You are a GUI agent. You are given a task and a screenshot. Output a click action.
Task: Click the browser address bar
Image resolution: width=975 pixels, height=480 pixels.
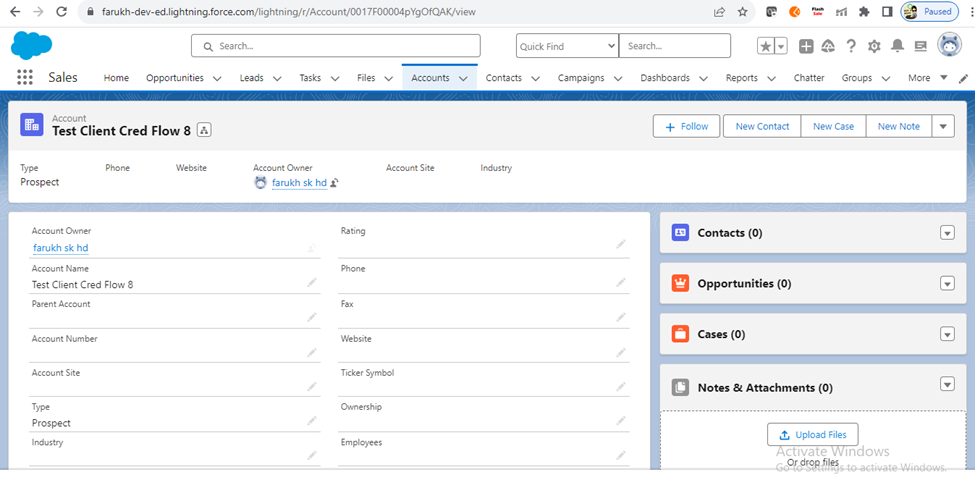point(398,12)
